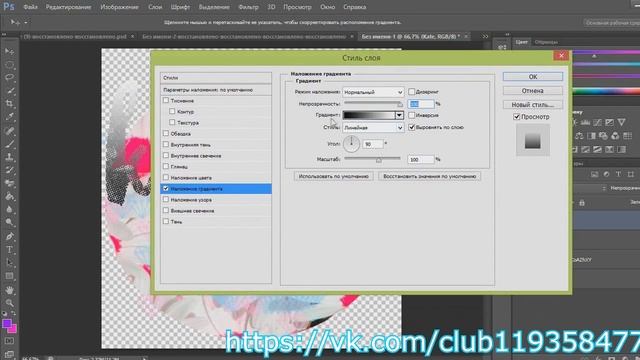The image size is (640, 360).
Task: Select the Zoom tool
Action: click(x=9, y=303)
